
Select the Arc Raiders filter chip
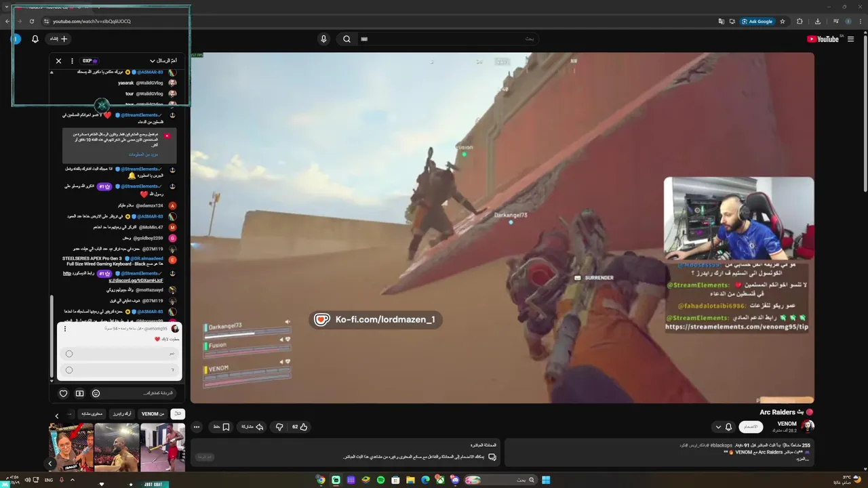pyautogui.click(x=121, y=413)
